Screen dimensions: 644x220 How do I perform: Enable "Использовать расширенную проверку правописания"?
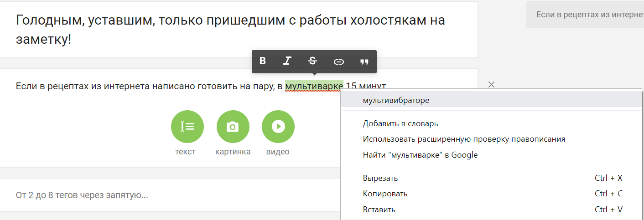(464, 139)
